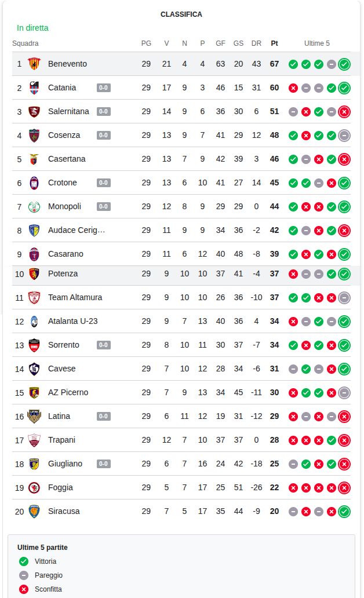This screenshot has height=598, width=364.
Task: Click the GF column header
Action: (220, 43)
